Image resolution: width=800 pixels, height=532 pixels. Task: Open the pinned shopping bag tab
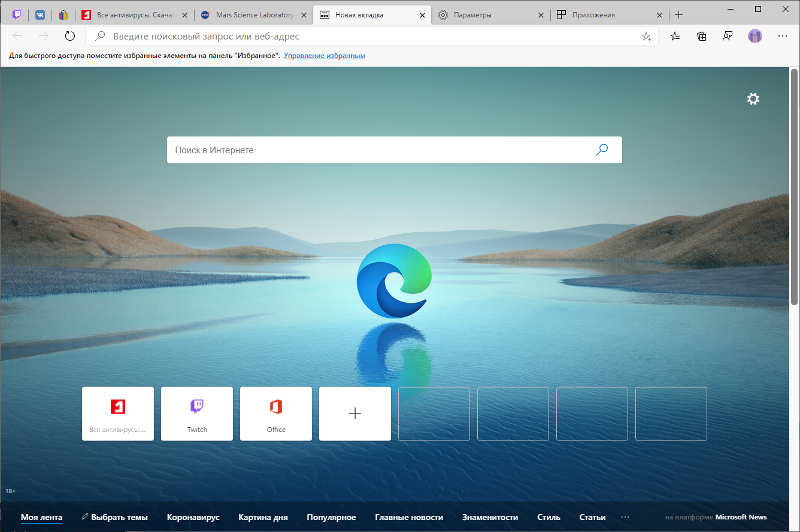point(63,15)
